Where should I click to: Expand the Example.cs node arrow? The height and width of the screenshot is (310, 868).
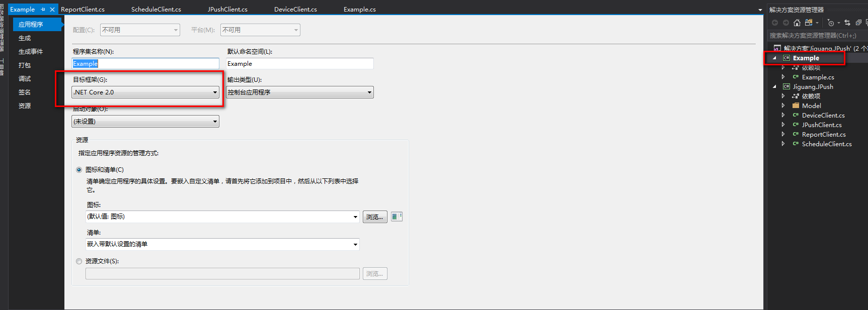point(783,77)
